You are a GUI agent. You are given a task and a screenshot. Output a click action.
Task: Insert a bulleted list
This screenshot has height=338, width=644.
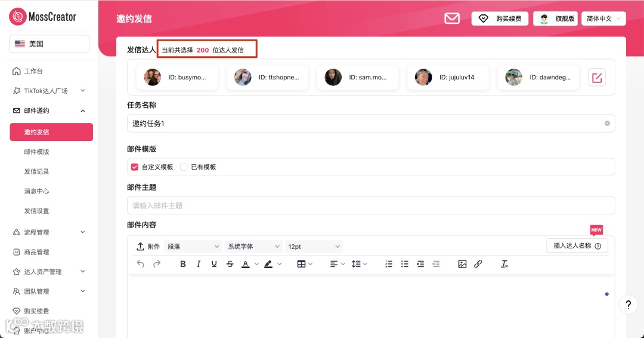pyautogui.click(x=404, y=264)
